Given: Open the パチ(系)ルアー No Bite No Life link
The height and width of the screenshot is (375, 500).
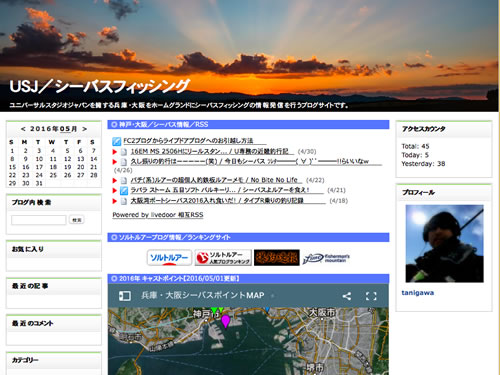Looking at the screenshot, I should (x=214, y=180).
